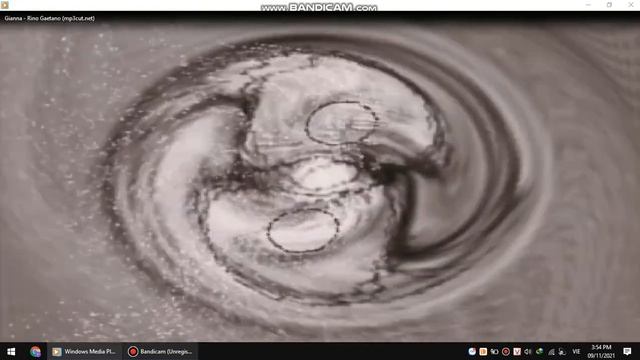
Task: Open the red V tray icon
Action: pos(517,351)
